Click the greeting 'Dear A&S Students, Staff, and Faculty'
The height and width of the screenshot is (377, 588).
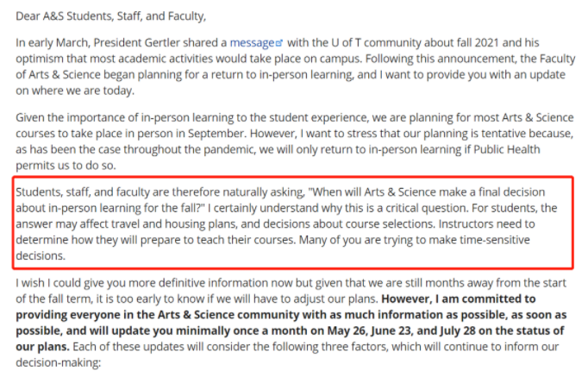[110, 16]
